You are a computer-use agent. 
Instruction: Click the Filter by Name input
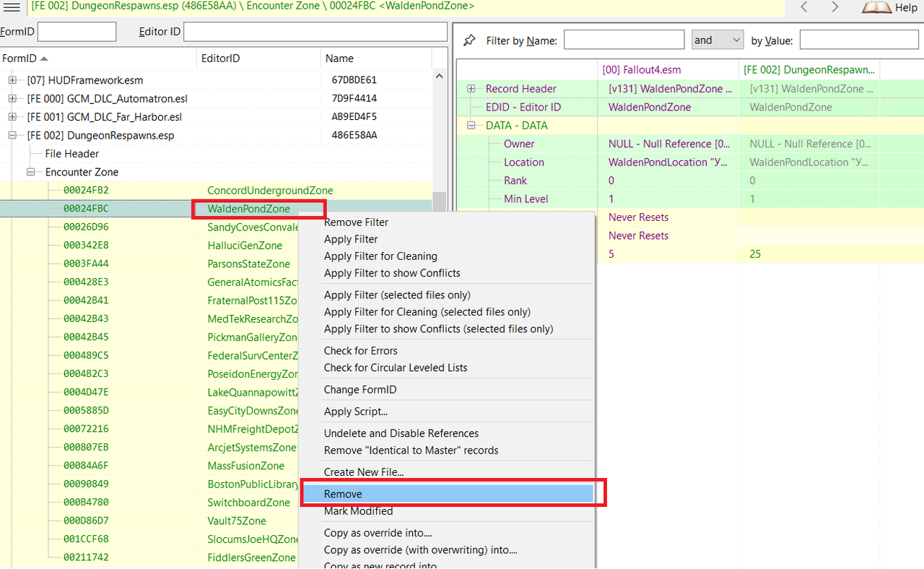point(624,40)
